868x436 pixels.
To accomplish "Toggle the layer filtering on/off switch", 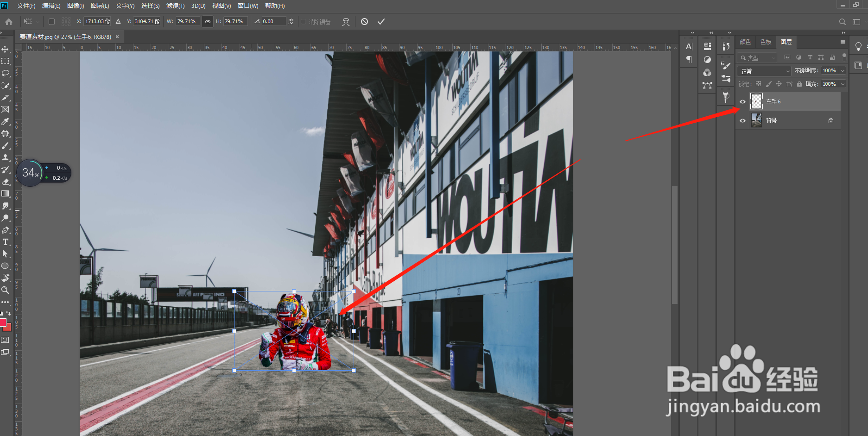I will (x=844, y=56).
